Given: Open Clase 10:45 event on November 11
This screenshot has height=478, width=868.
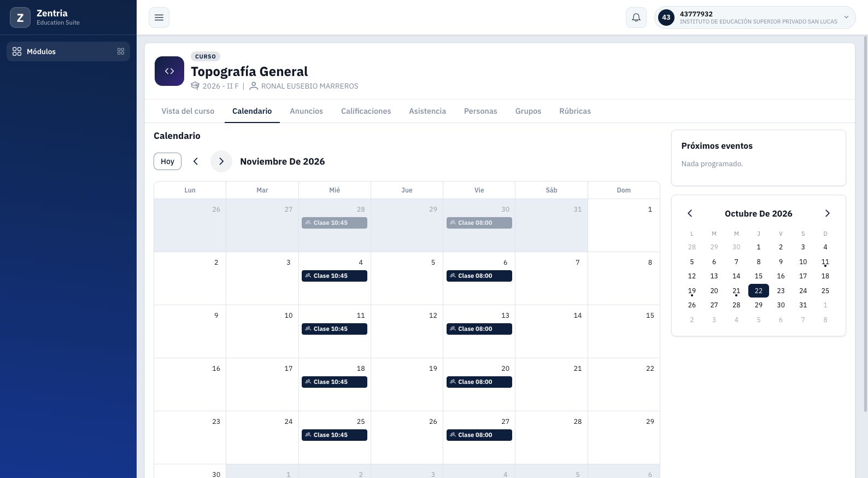Looking at the screenshot, I should click(335, 329).
